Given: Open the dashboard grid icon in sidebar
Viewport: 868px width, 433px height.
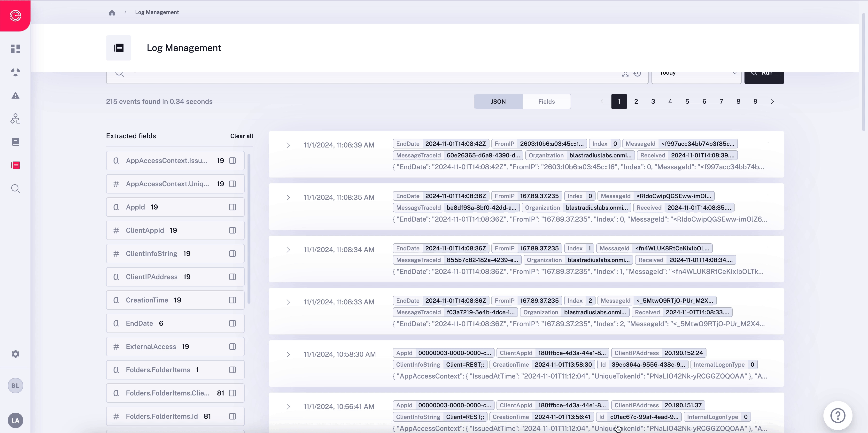Looking at the screenshot, I should (15, 49).
